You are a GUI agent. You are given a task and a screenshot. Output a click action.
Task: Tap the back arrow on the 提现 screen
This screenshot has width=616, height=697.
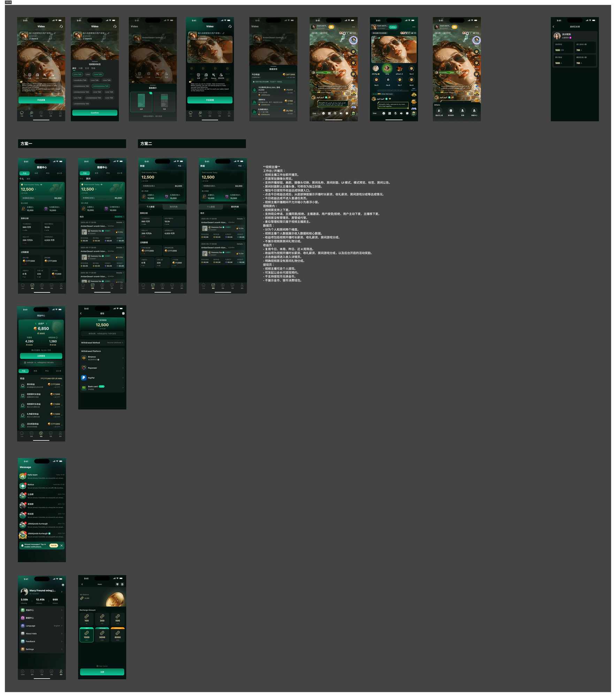click(x=81, y=313)
